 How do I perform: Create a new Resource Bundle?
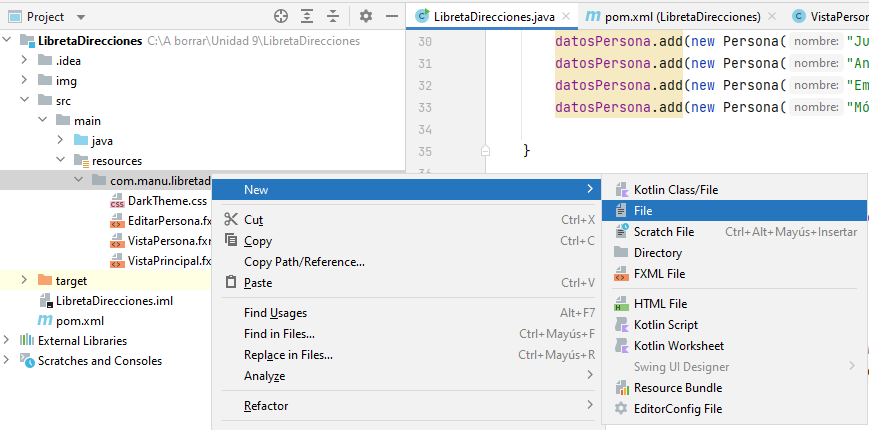point(735,388)
